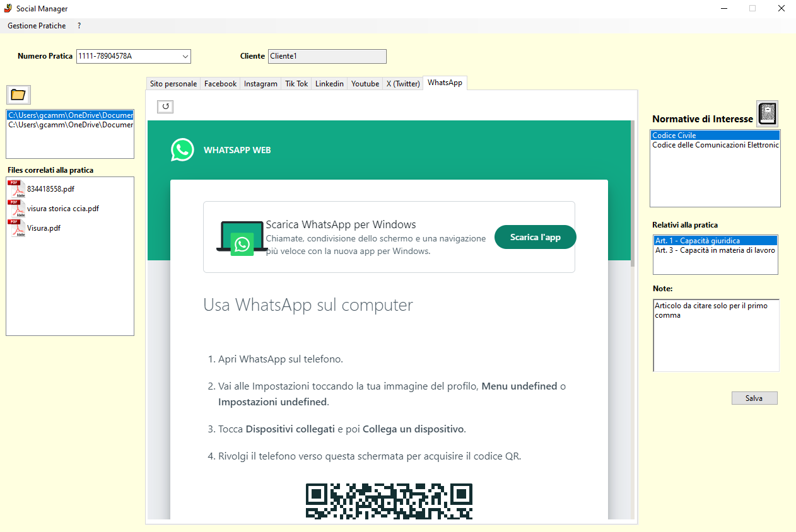Click the WHATSAPP WEB header text
The width and height of the screenshot is (796, 532).
click(x=237, y=150)
